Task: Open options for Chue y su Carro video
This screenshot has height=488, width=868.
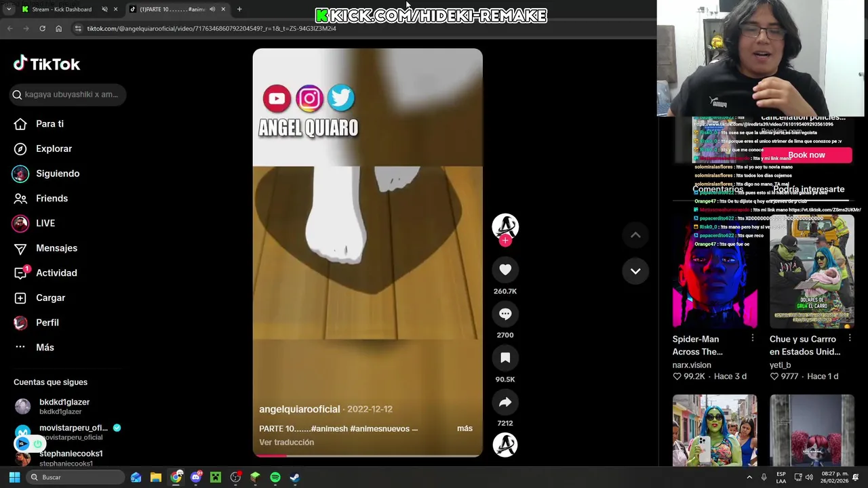Action: pyautogui.click(x=850, y=338)
